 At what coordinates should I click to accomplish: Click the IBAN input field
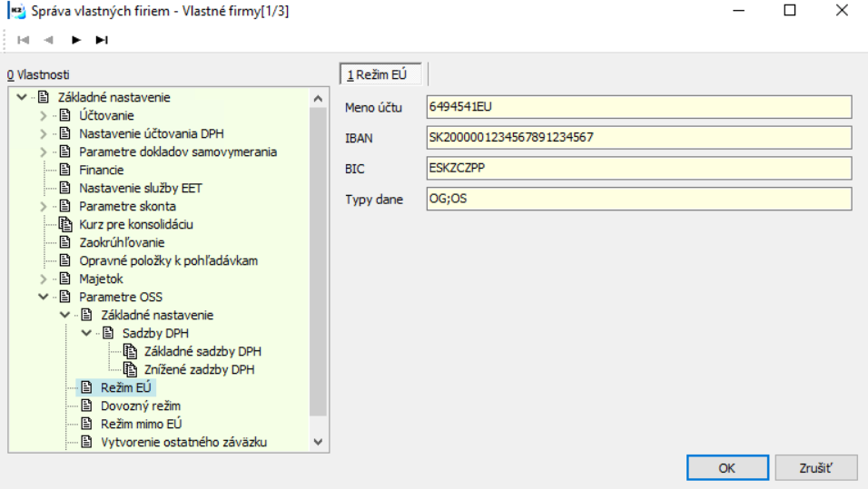[x=639, y=137]
